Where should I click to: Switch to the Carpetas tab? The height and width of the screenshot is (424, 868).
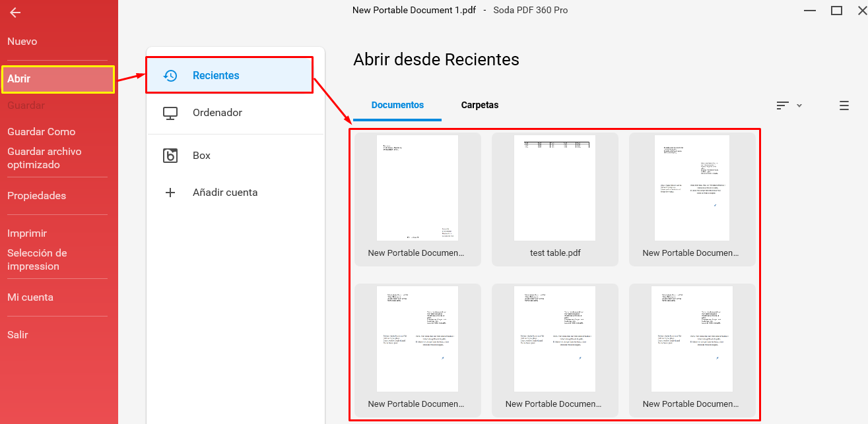[x=480, y=105]
